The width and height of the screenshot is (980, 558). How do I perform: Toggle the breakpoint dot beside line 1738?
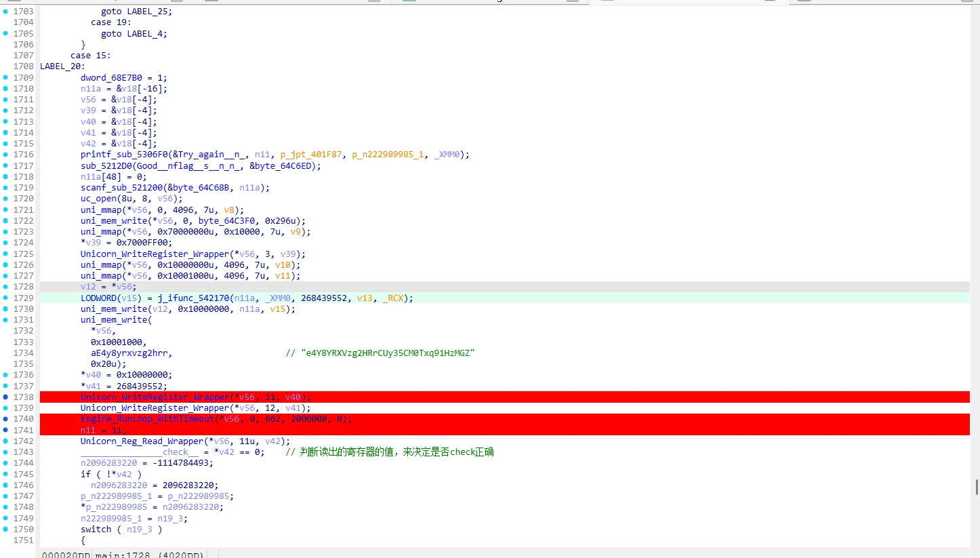pos(6,397)
